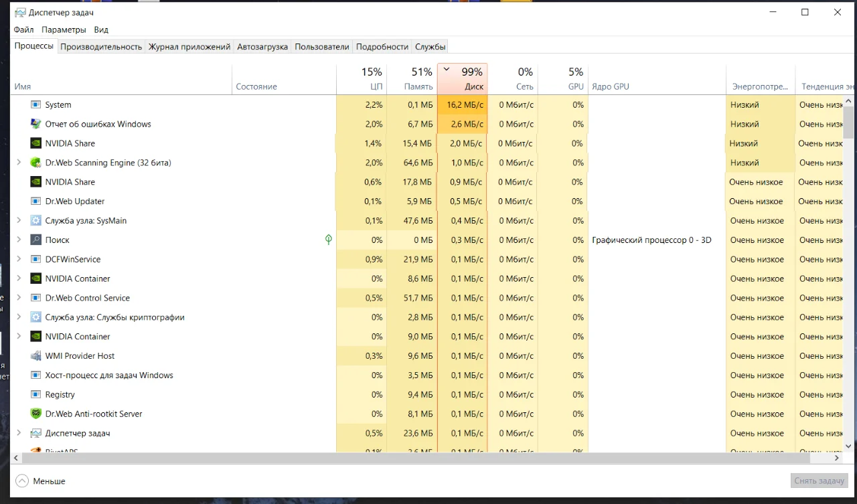The image size is (857, 504).
Task: Click the gear icon of Службы криптографии
Action: pyautogui.click(x=36, y=318)
